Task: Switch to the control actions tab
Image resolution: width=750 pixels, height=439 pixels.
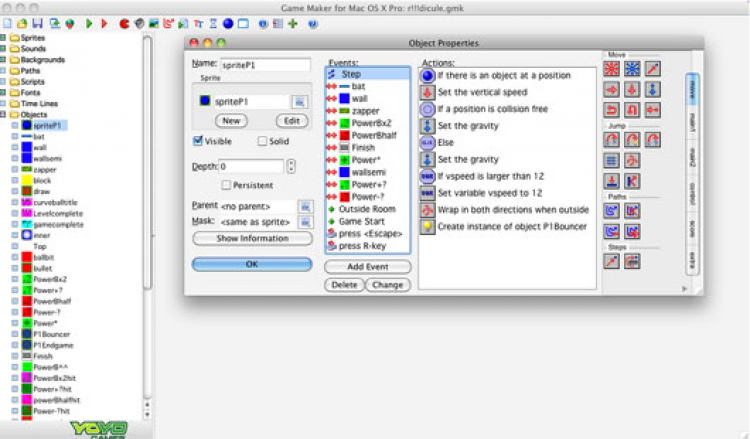Action: click(692, 194)
